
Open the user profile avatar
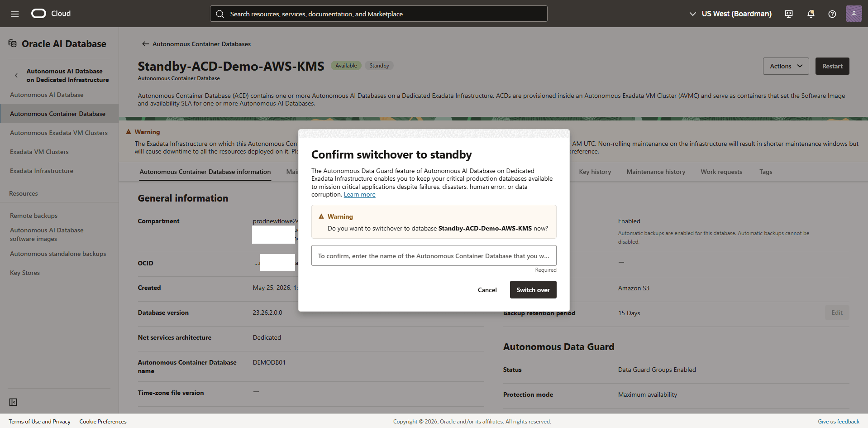(854, 14)
